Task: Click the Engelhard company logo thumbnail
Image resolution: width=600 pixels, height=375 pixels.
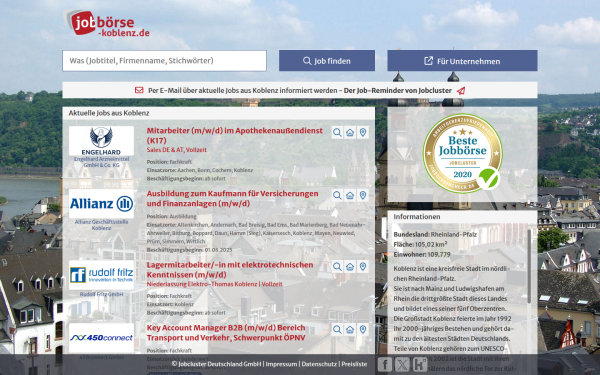Action: (101, 141)
